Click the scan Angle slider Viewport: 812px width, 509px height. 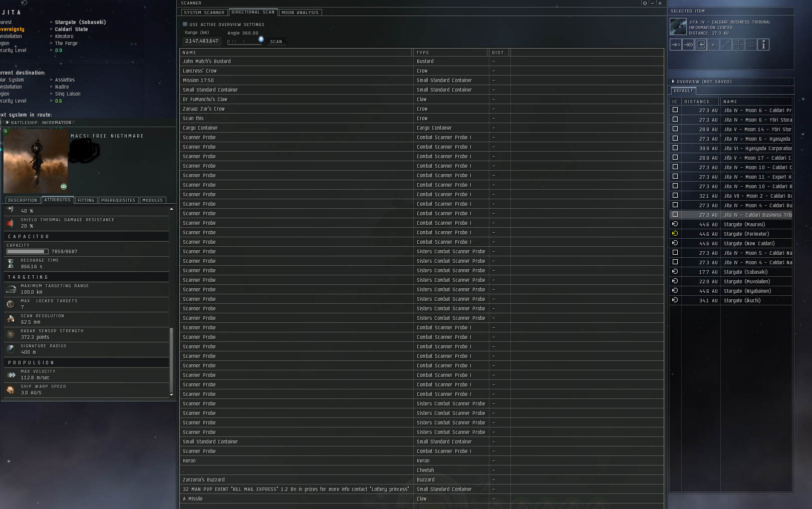245,41
